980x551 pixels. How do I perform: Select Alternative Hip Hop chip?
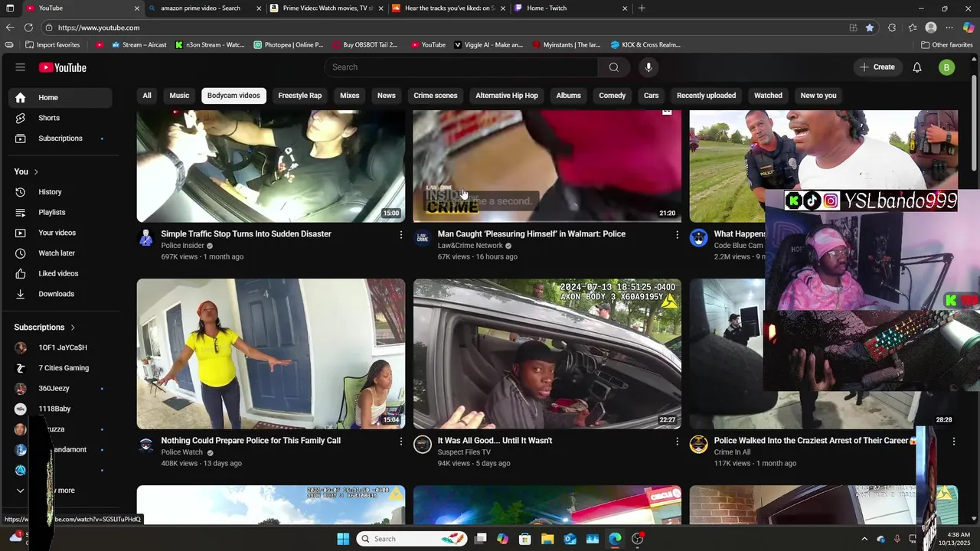click(507, 96)
